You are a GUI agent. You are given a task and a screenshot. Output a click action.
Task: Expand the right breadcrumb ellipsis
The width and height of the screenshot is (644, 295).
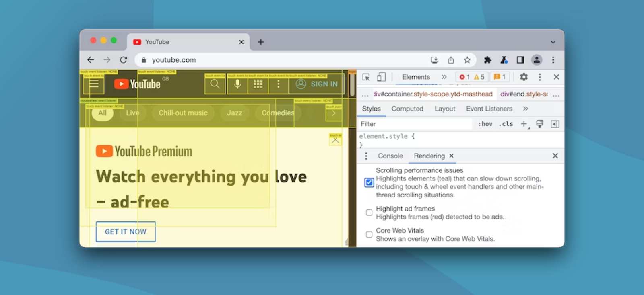[556, 95]
